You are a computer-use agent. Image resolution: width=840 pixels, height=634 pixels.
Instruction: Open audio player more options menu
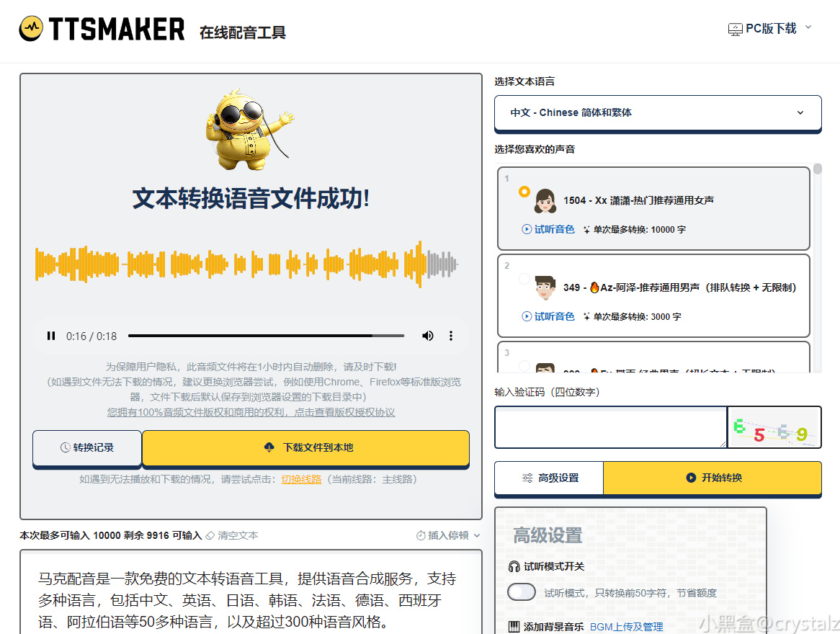coord(451,336)
